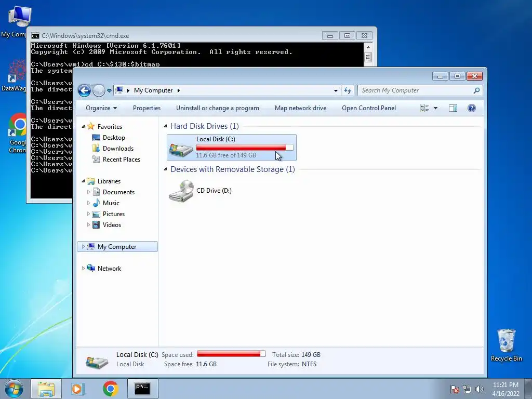Click the computer icon in address bar

pyautogui.click(x=119, y=90)
